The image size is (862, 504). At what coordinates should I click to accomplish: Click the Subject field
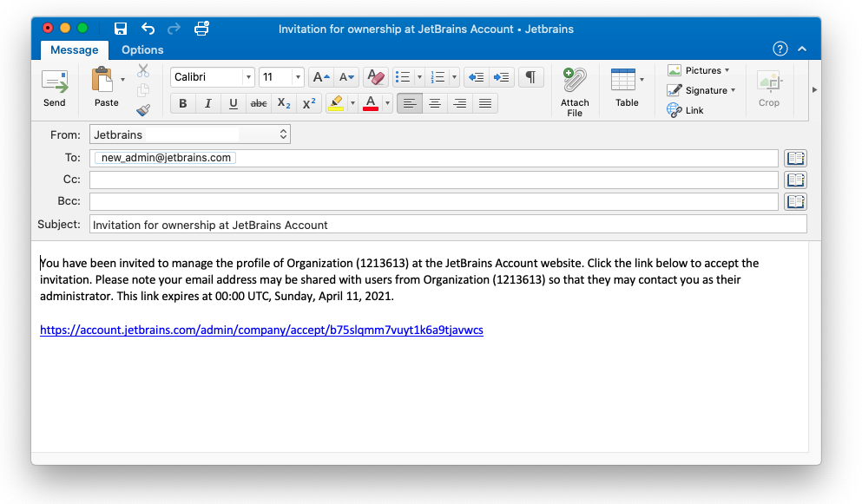coord(448,225)
